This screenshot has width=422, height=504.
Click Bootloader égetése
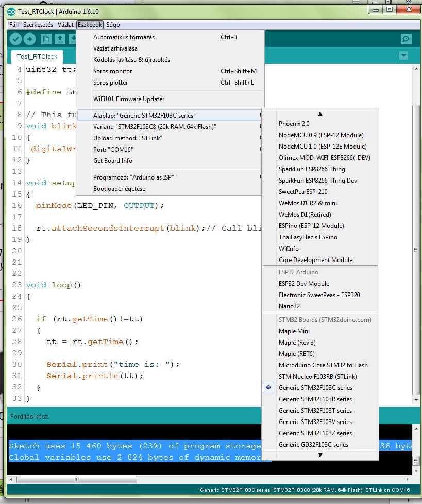click(170, 189)
